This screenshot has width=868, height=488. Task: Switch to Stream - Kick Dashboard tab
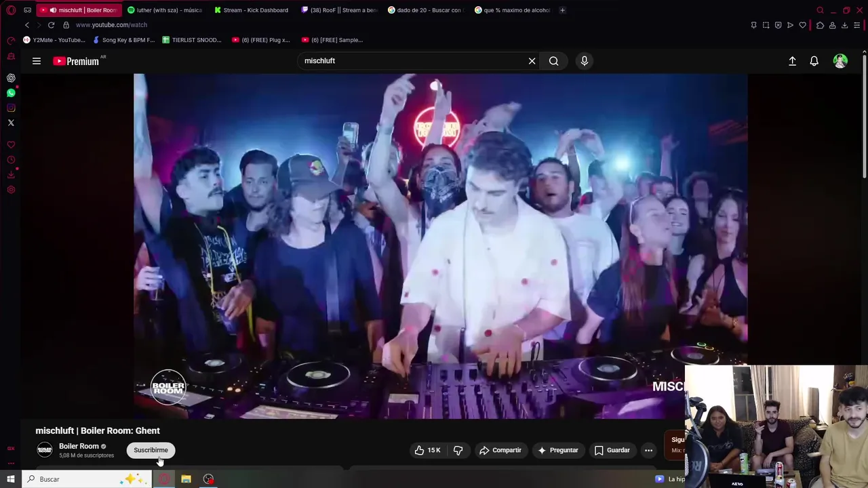[x=252, y=10]
